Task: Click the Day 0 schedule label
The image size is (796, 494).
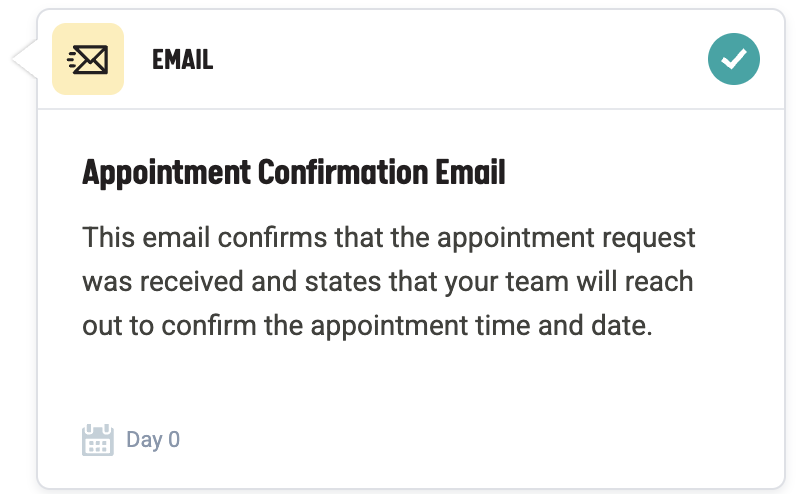Action: tap(153, 440)
